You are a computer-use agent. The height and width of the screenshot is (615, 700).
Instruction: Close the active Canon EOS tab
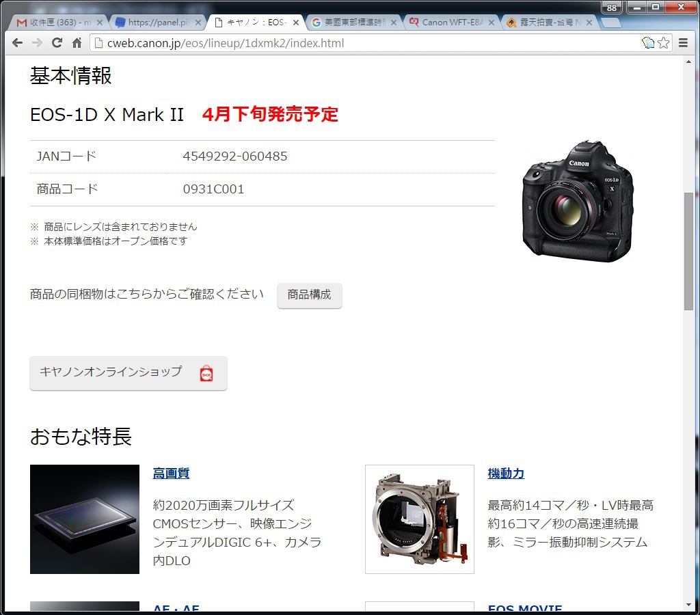click(x=295, y=23)
